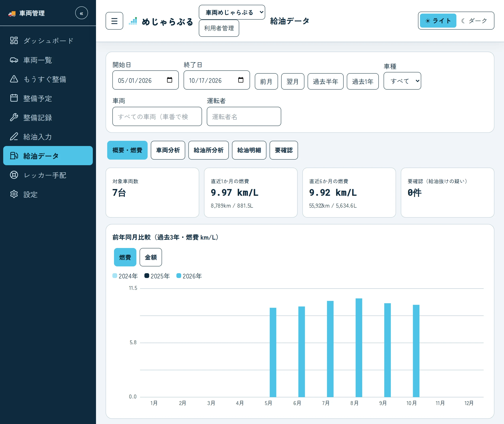Click the calendar icon for 整備予定

pos(14,98)
